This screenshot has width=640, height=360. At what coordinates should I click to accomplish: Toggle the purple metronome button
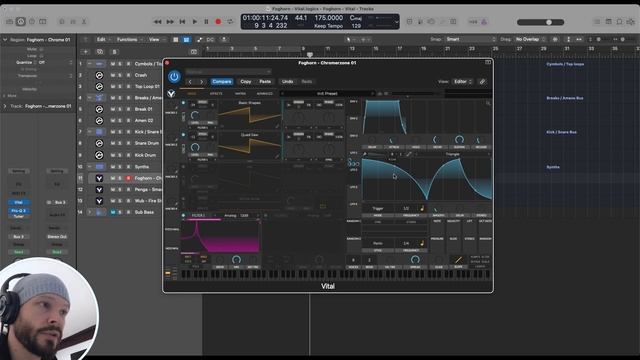tap(484, 22)
